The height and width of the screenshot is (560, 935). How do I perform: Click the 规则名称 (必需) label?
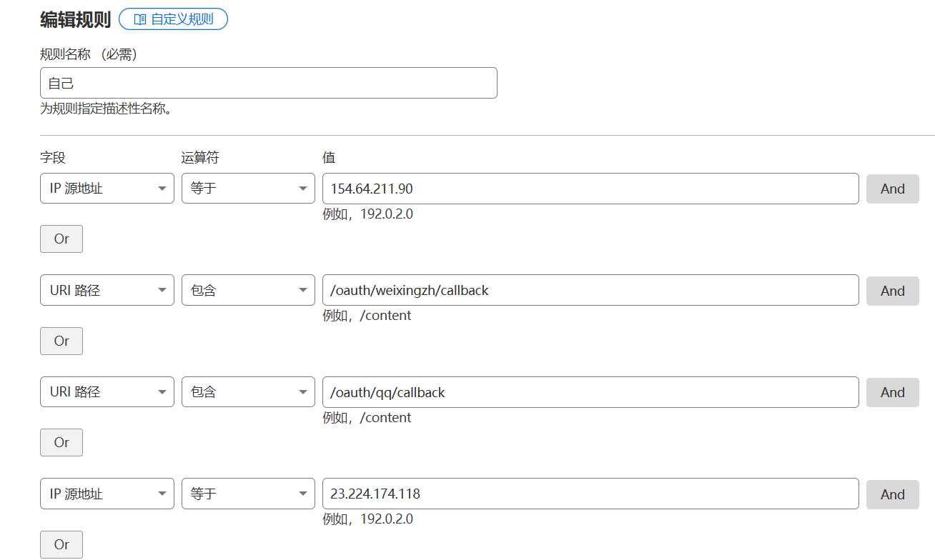coord(89,55)
